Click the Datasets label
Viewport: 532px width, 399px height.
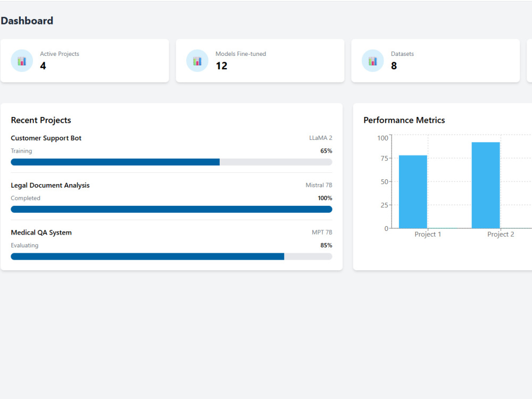(402, 54)
